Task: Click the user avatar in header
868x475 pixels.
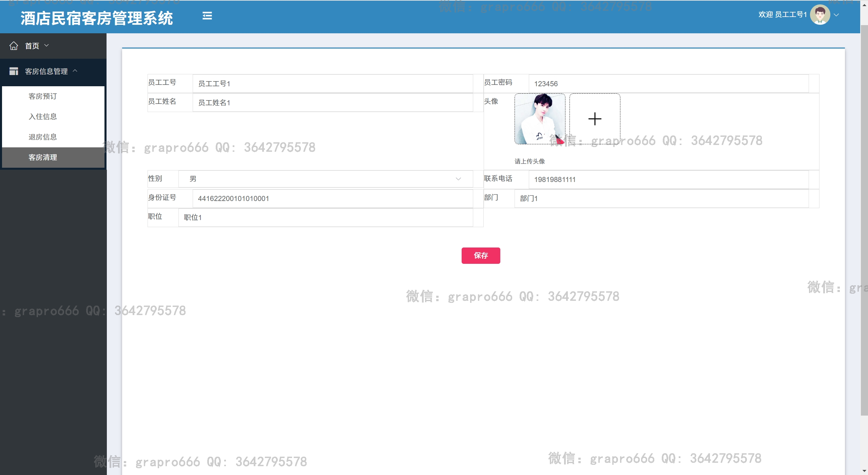Action: pos(819,15)
